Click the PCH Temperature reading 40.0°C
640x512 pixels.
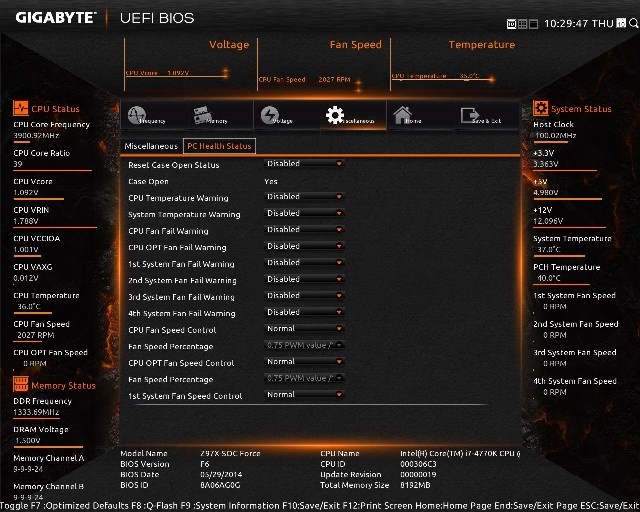coord(549,278)
